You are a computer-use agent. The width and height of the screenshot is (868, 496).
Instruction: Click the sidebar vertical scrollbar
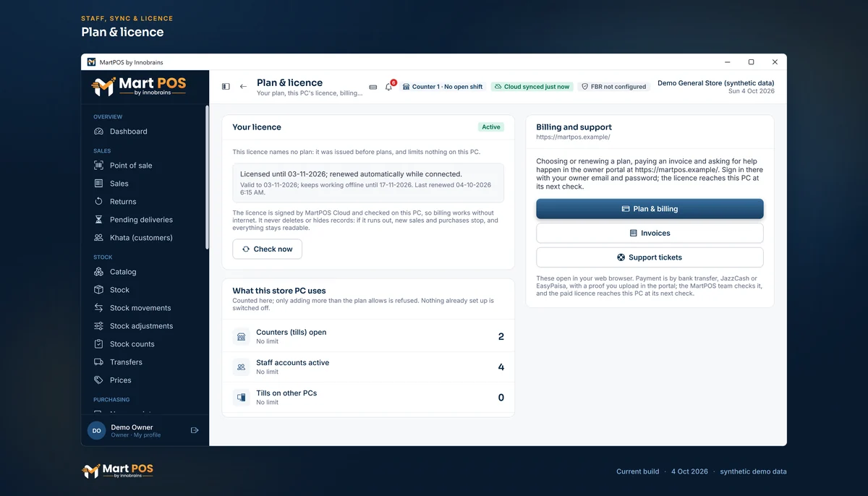[207, 177]
